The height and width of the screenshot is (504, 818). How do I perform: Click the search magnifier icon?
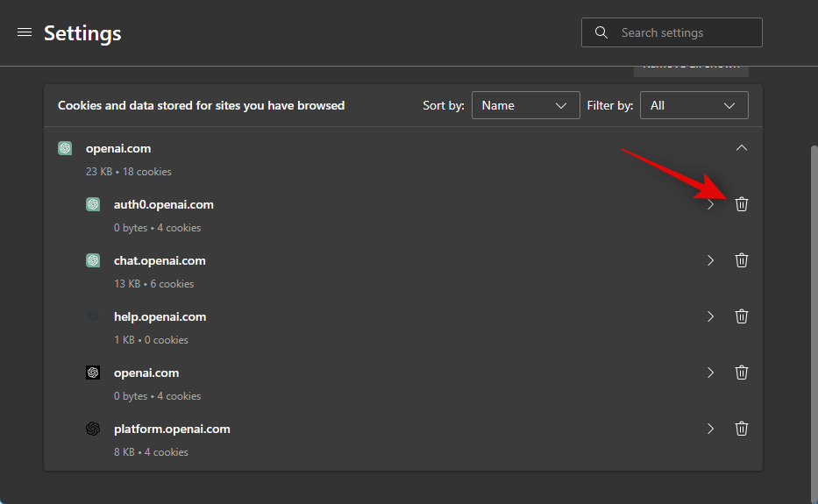[x=601, y=32]
